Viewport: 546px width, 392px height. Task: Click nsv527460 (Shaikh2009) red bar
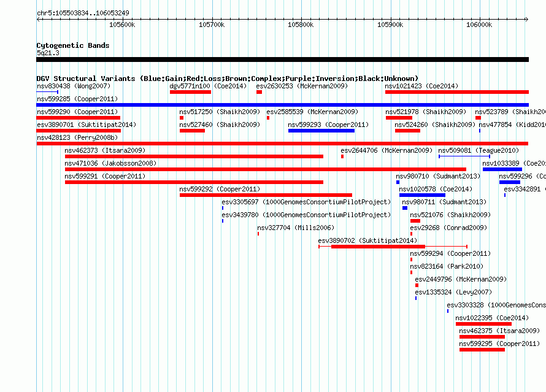tap(192, 131)
